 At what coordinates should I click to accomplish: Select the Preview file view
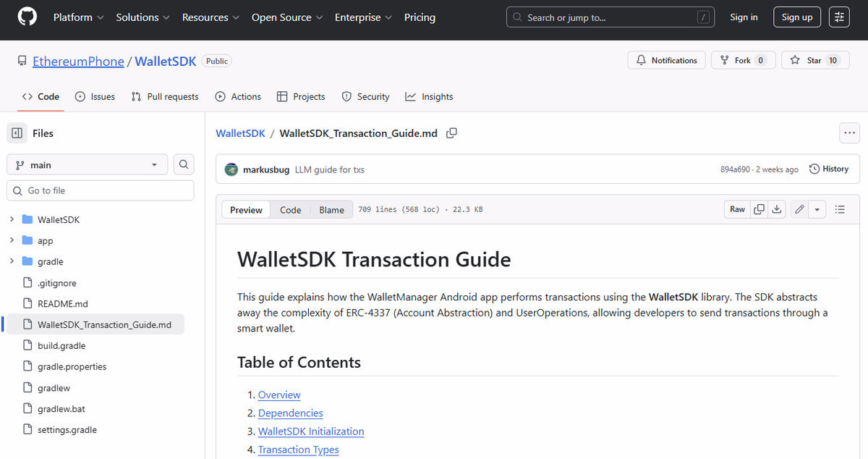coord(246,210)
